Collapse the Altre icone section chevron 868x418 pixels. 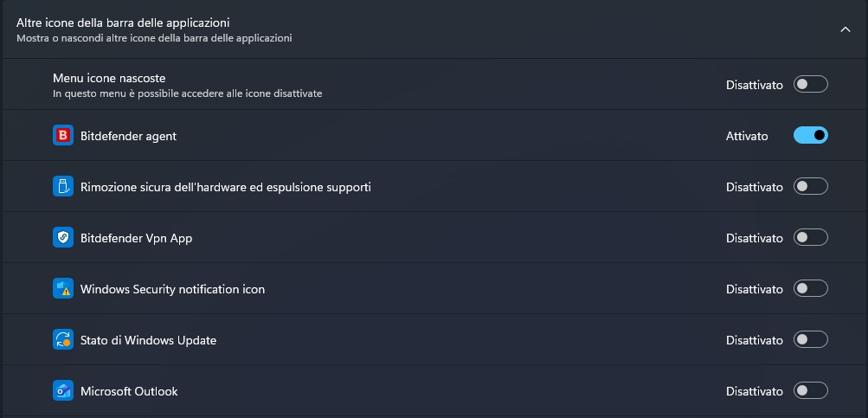pos(845,29)
